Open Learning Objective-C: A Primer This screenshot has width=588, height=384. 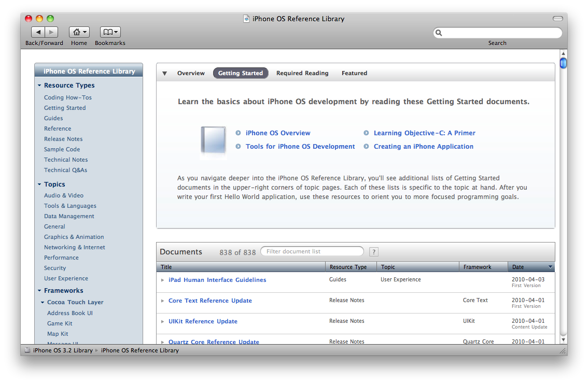tap(425, 133)
